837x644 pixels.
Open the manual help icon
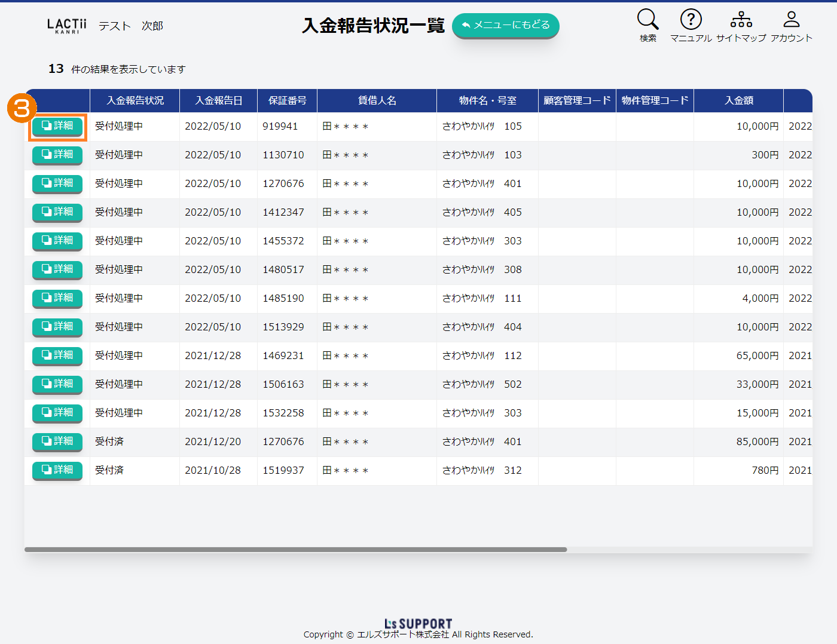click(691, 20)
